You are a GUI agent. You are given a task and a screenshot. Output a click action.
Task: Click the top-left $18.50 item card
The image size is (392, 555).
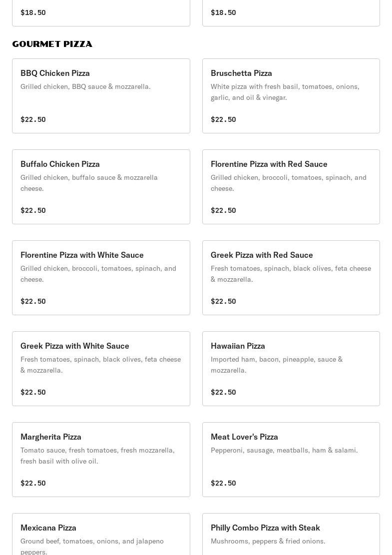click(101, 13)
